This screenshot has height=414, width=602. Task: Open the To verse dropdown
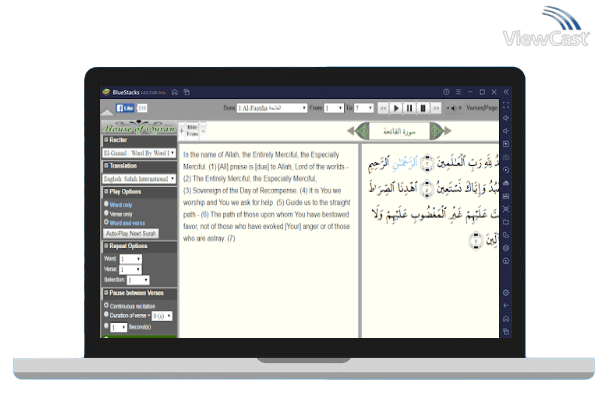coord(364,108)
